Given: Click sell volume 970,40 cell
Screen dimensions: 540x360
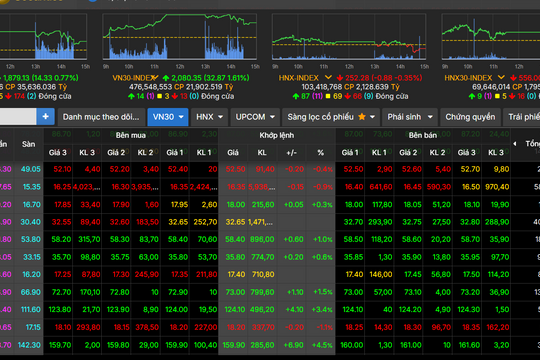Looking at the screenshot, I should pyautogui.click(x=497, y=187).
